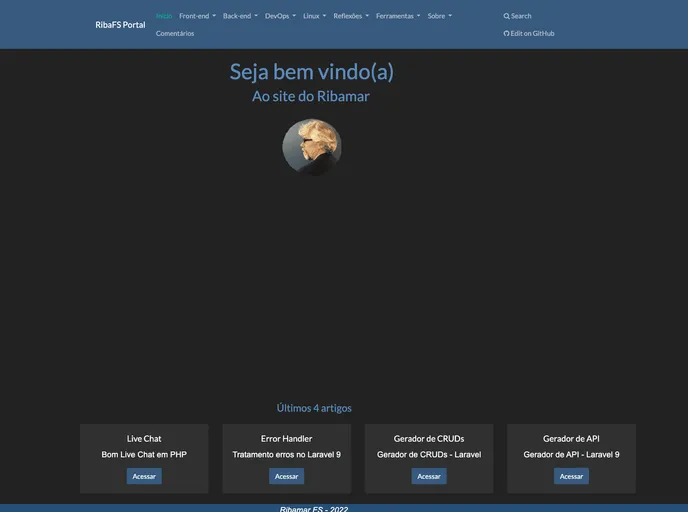Viewport: 688px width, 512px height.
Task: Select the Gerador de API card title
Action: [571, 439]
